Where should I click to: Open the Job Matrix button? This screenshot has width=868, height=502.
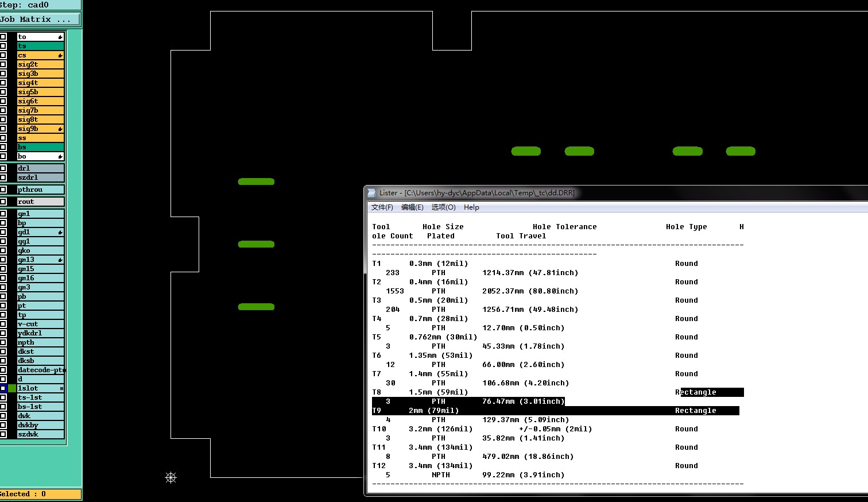[x=40, y=20]
